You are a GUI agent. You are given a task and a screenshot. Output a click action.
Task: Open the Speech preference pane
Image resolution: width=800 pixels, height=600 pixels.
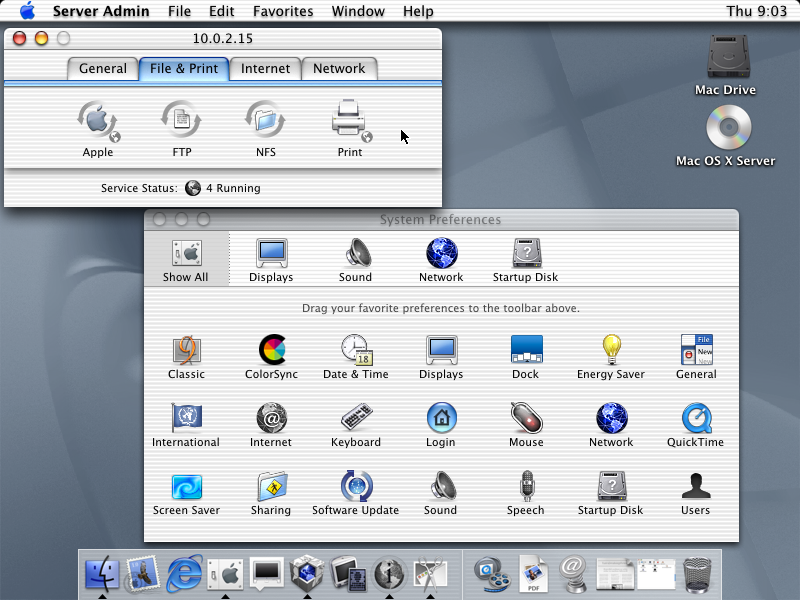(526, 493)
